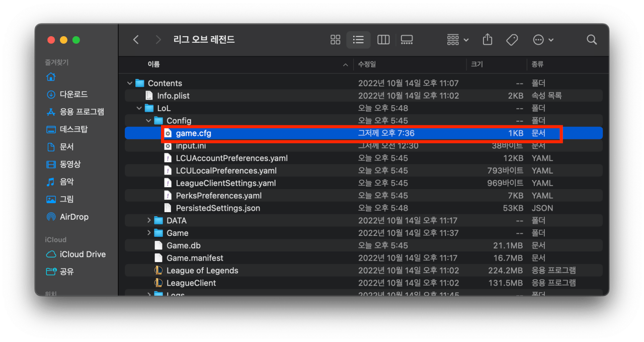644x342 pixels.
Task: Open 다운로드 in the sidebar
Action: 67,95
